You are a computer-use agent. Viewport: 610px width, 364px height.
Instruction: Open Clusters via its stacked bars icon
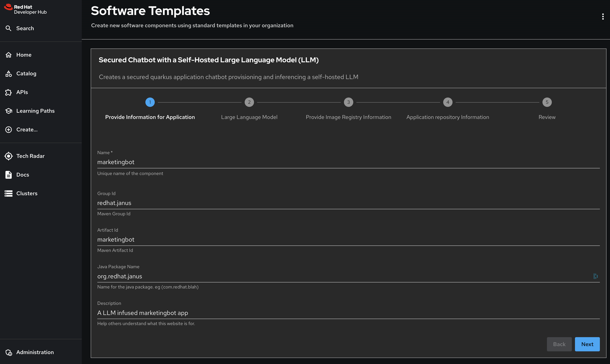click(x=9, y=193)
